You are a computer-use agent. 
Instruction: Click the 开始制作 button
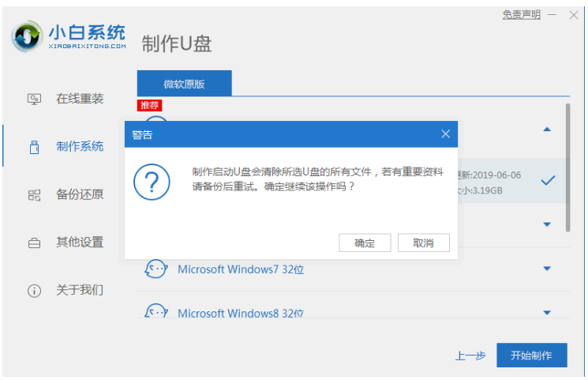pos(531,356)
